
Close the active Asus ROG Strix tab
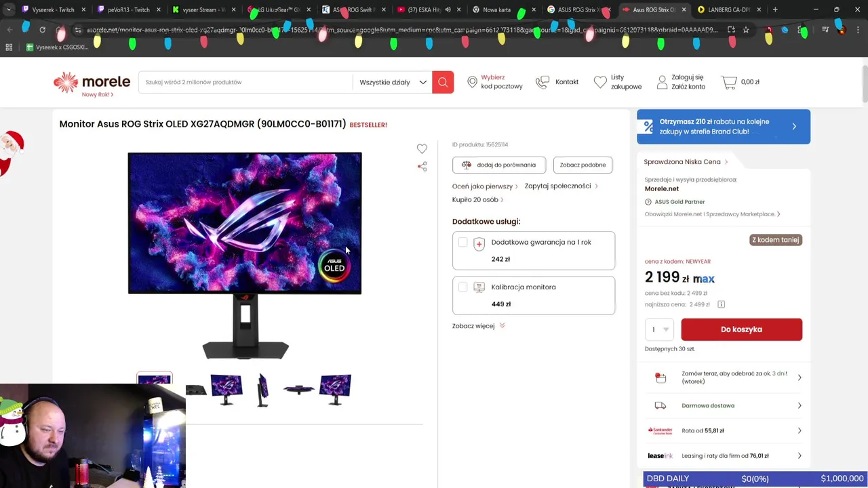(x=684, y=9)
